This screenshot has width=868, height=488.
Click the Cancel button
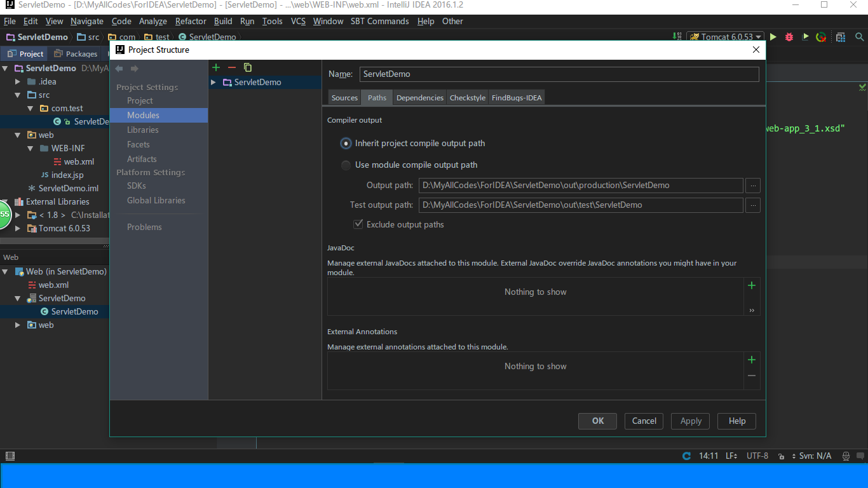click(x=644, y=421)
